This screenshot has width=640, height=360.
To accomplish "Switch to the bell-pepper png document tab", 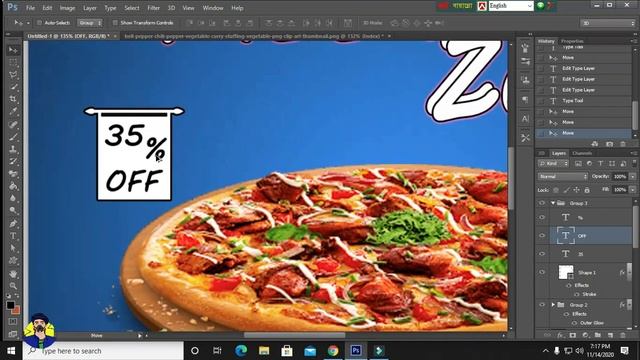I will [254, 36].
